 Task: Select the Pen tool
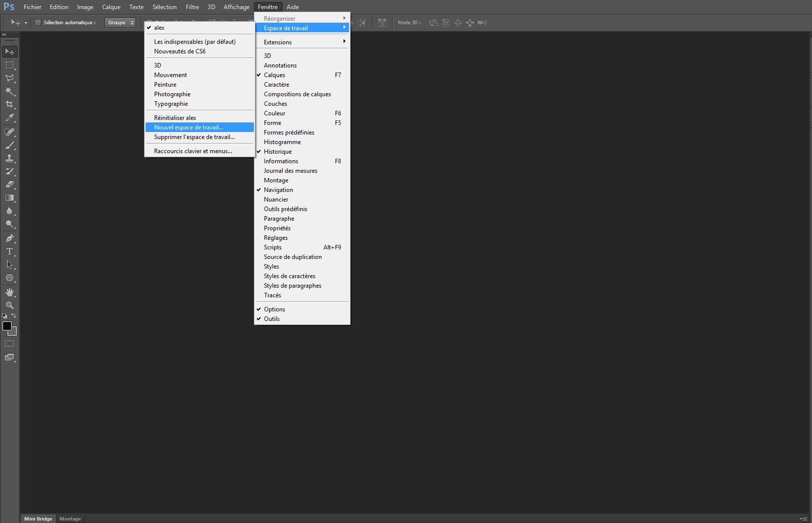coord(10,238)
